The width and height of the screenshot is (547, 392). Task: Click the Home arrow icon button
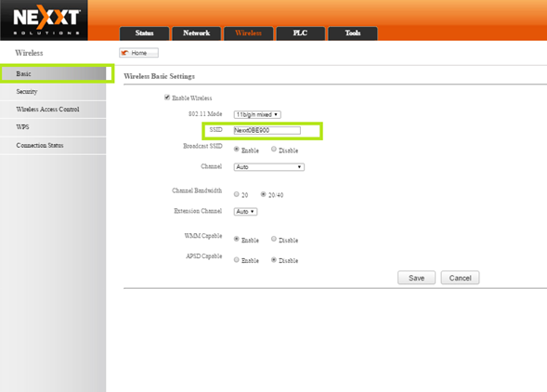[139, 53]
